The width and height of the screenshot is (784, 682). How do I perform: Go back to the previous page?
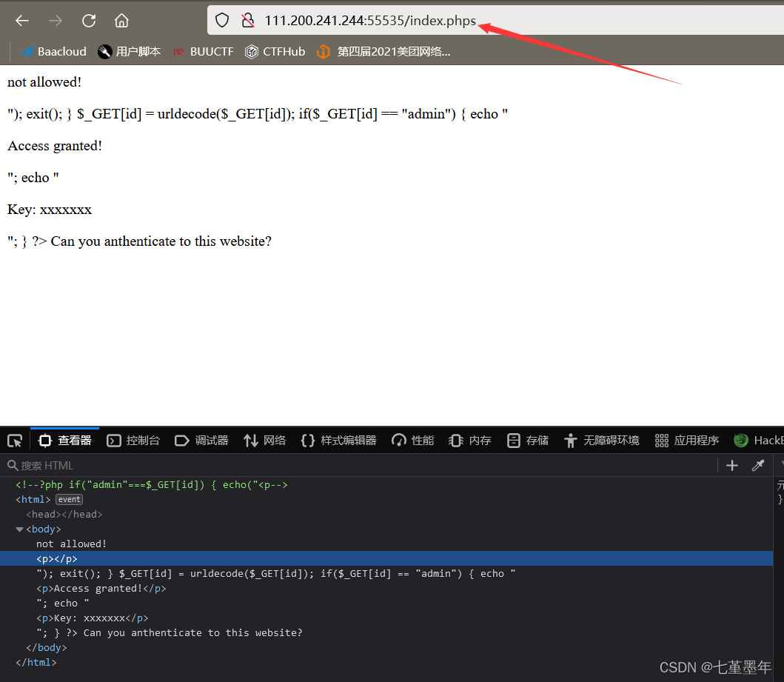[22, 21]
